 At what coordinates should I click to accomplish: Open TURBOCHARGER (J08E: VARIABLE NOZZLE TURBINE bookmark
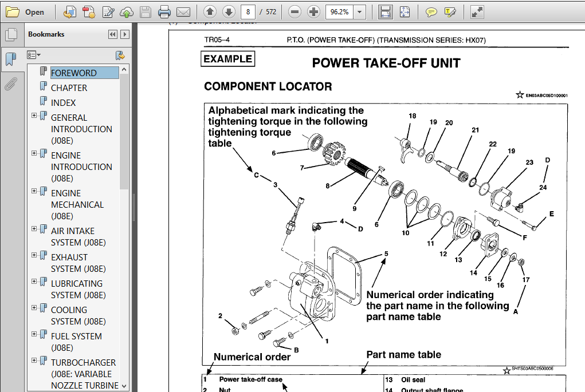pos(85,374)
